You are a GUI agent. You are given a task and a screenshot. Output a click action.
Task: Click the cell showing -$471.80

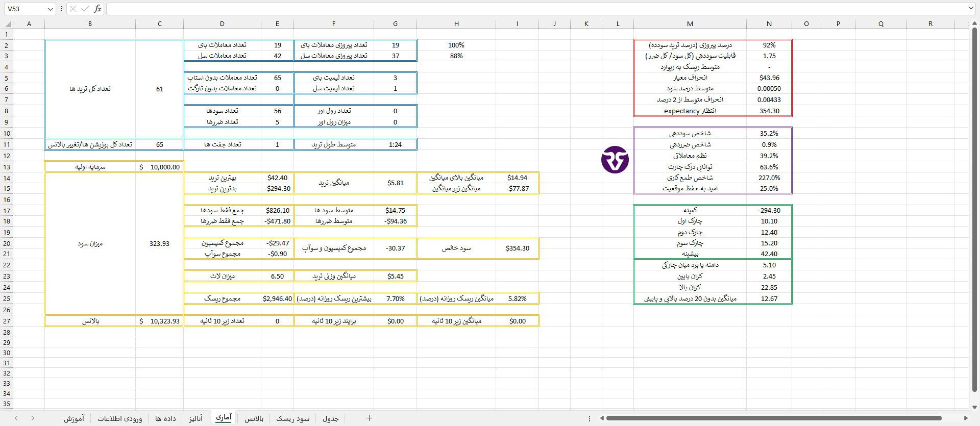277,221
